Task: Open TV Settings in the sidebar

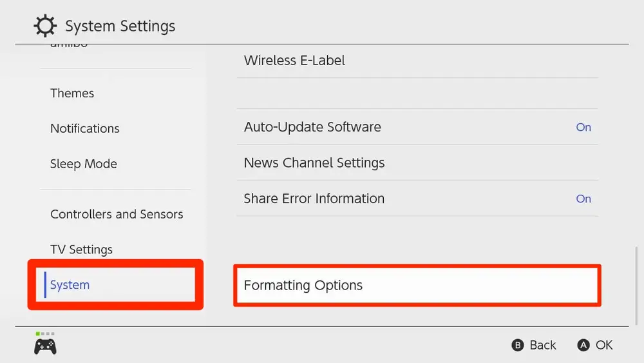Action: [x=81, y=250]
